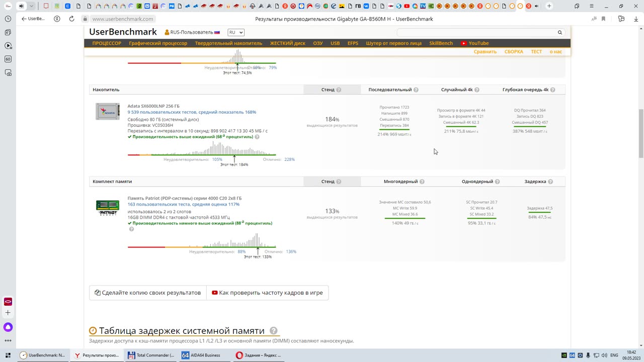The width and height of the screenshot is (644, 362).
Task: Click help icon after SSD performance percentile
Action: point(257,137)
